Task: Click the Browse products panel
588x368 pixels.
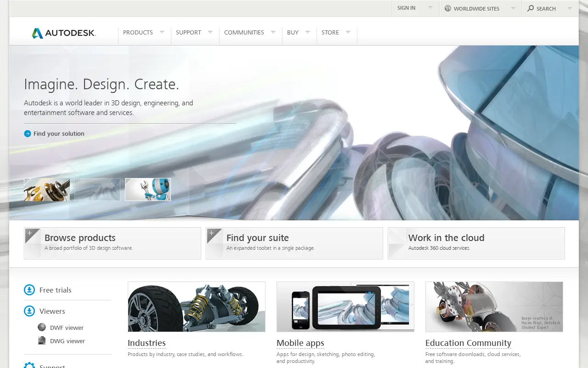Action: click(113, 243)
